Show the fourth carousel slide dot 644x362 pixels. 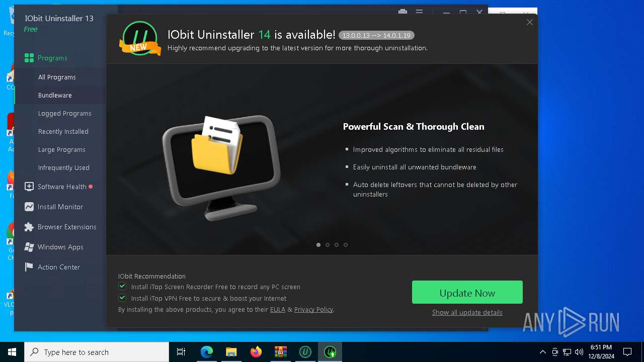click(346, 245)
